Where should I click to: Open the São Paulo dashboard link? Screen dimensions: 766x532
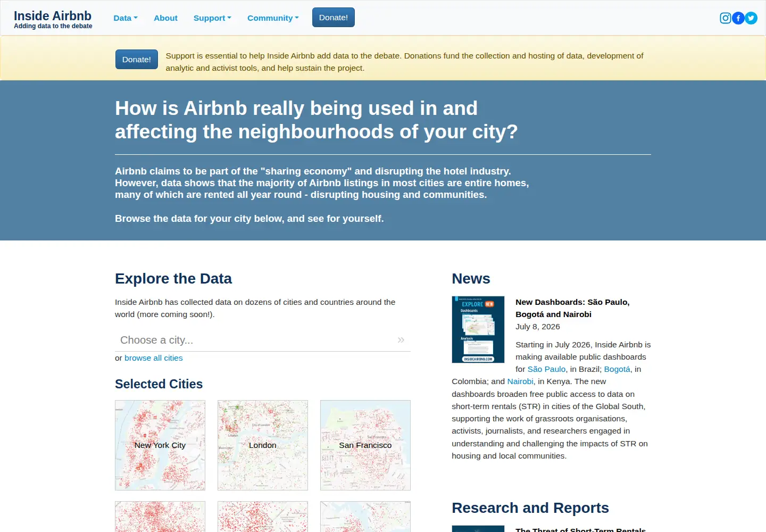click(x=546, y=369)
